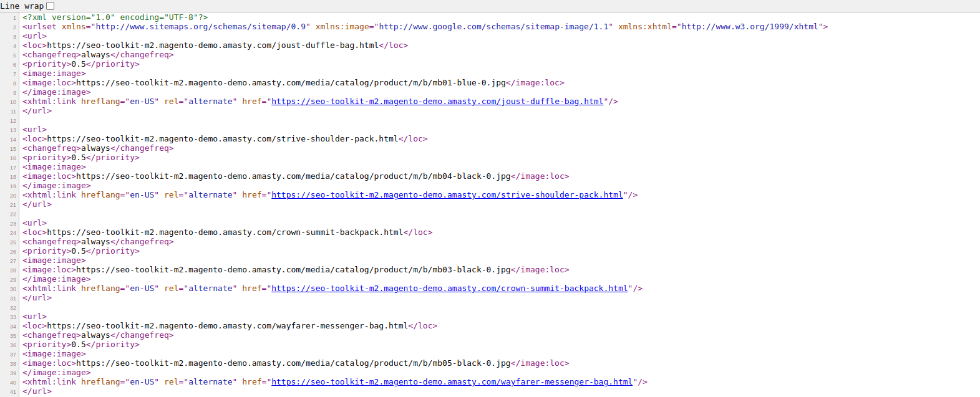This screenshot has height=397, width=980.
Task: Click the changefreq line on line 5
Action: (98, 55)
